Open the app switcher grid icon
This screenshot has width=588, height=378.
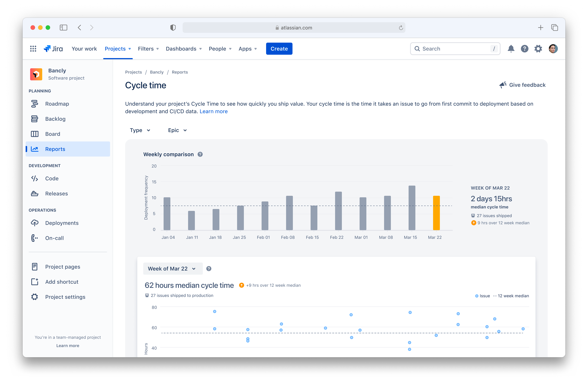pos(33,49)
